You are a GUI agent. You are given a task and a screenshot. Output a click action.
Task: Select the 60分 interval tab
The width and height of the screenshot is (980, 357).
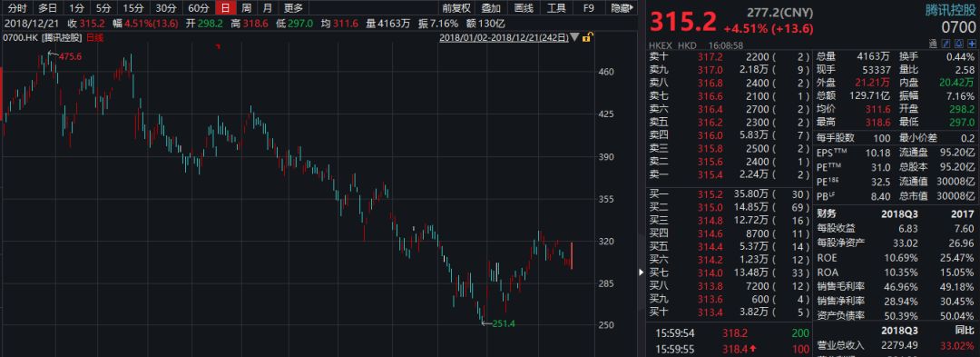[x=199, y=8]
